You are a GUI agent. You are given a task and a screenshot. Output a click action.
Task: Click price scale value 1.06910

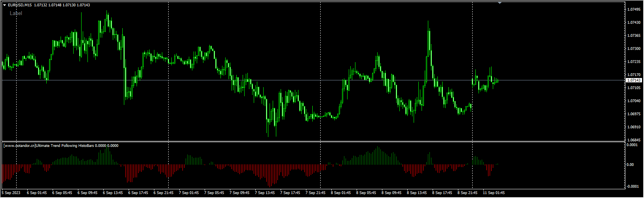(x=634, y=127)
